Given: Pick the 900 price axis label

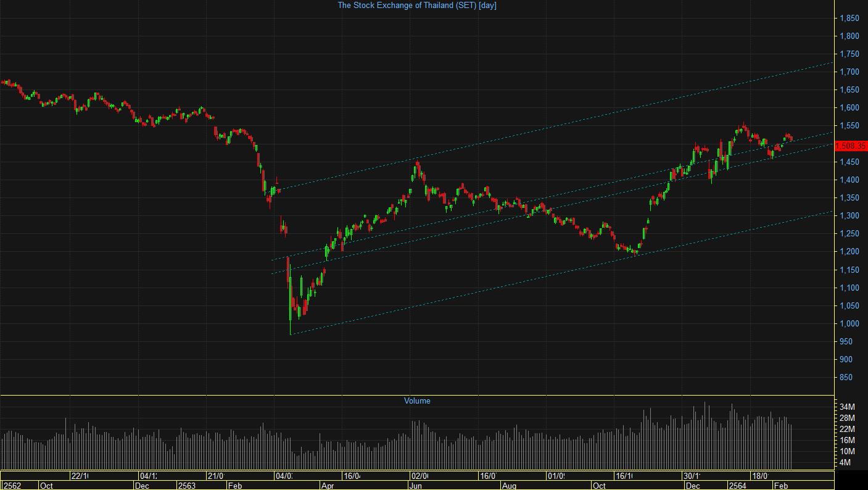Looking at the screenshot, I should 846,360.
